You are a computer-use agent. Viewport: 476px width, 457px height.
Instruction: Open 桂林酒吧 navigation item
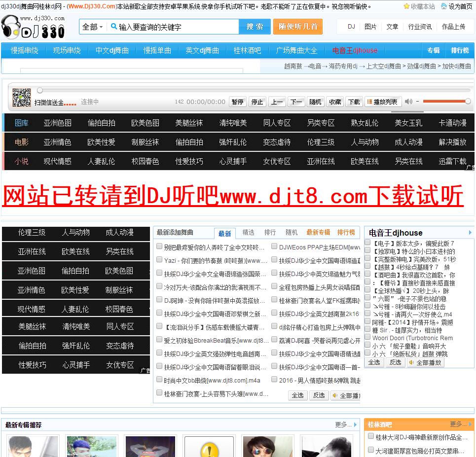(x=248, y=50)
